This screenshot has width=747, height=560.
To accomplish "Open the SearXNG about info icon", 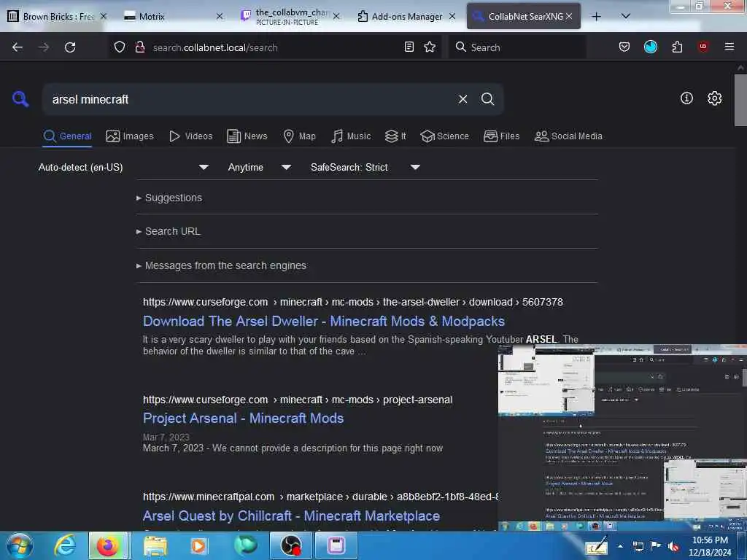I will click(x=686, y=98).
